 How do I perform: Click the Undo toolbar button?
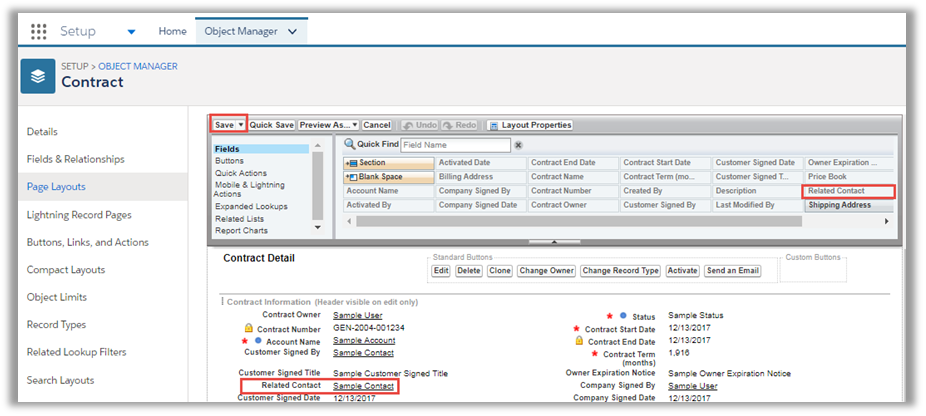[x=419, y=125]
